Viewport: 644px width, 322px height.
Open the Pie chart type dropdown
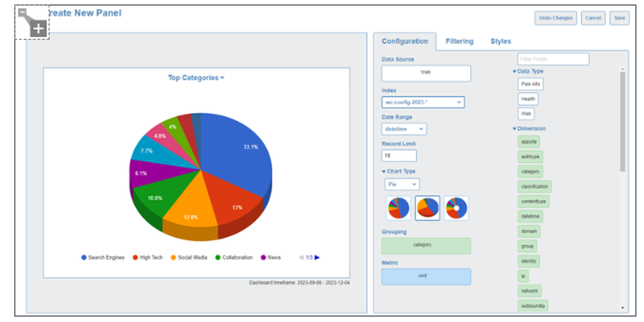click(x=402, y=184)
